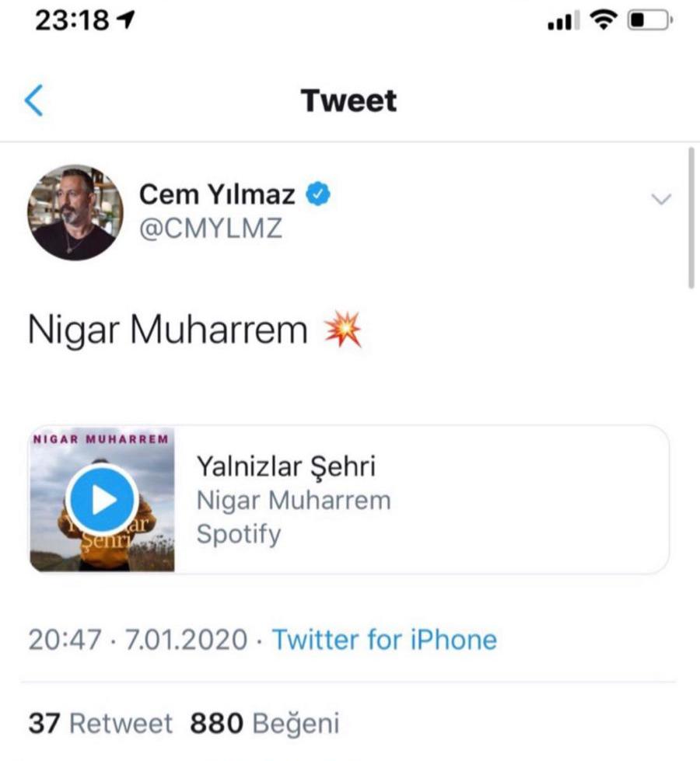This screenshot has height=761, width=700.
Task: Tap the cellular signal bars icon
Action: pos(560,23)
